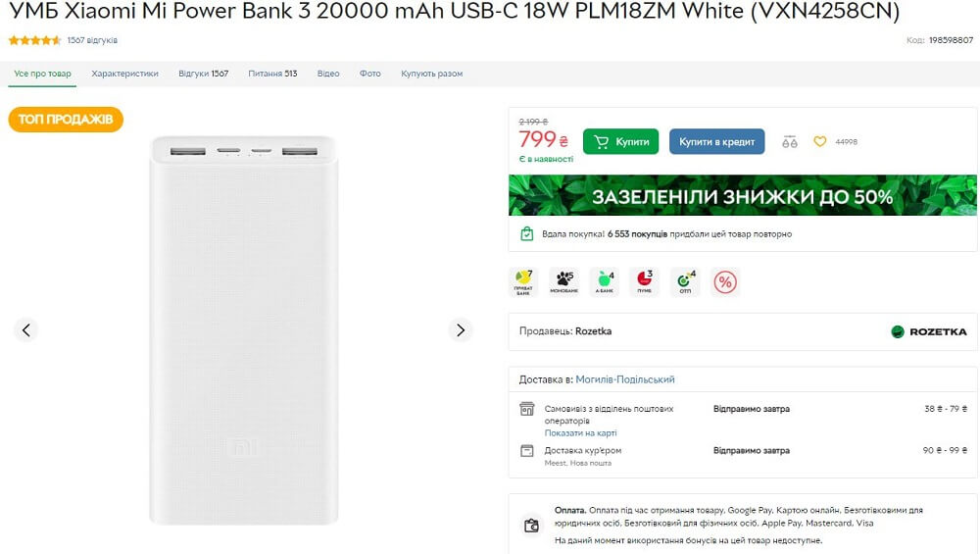Click the green discounts up to 50% banner
This screenshot has width=980, height=554.
pos(743,196)
